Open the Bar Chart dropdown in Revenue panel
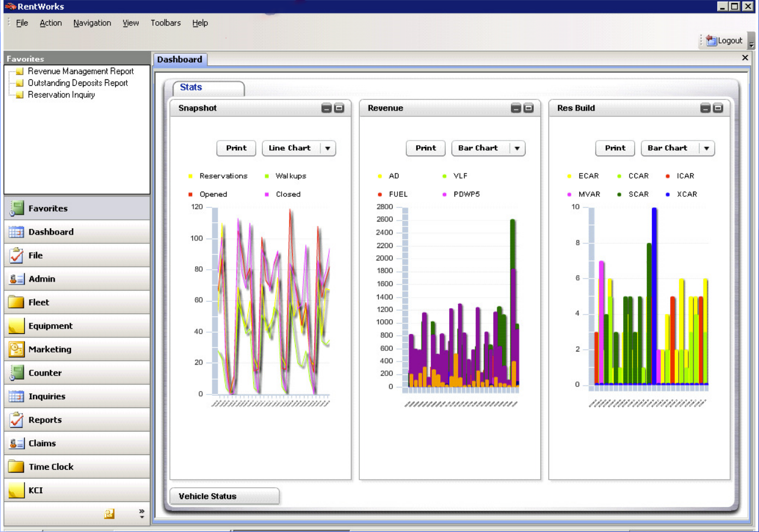Screen dimensions: 759x532 [517, 148]
